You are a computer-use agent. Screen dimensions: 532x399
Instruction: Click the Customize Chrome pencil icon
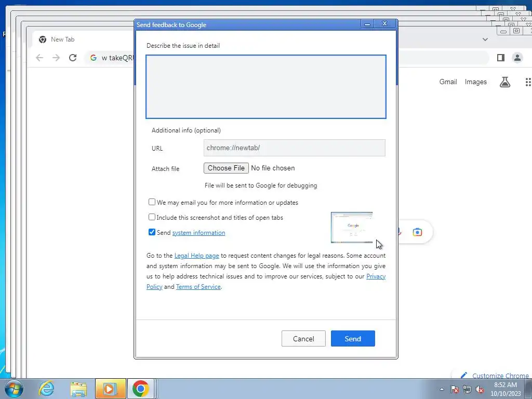click(464, 375)
